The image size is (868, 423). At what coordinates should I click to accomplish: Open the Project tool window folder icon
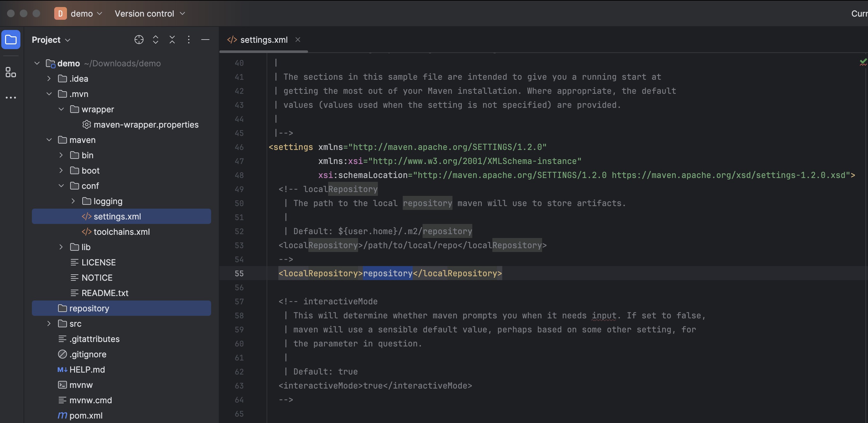click(x=11, y=40)
